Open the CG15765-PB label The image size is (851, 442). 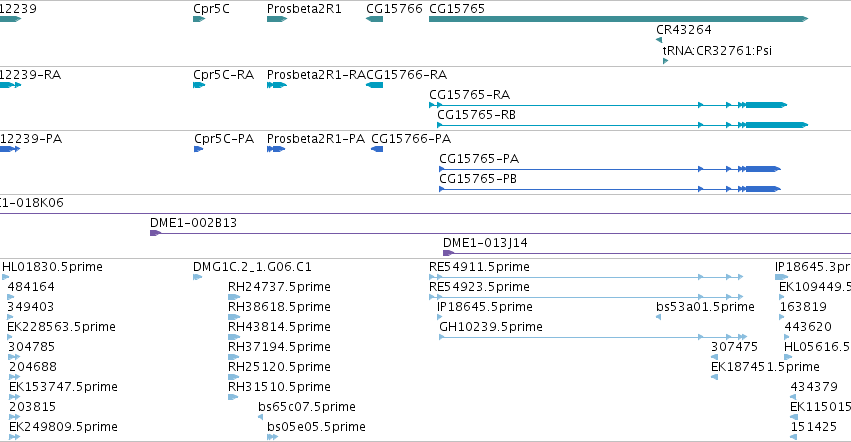click(478, 179)
